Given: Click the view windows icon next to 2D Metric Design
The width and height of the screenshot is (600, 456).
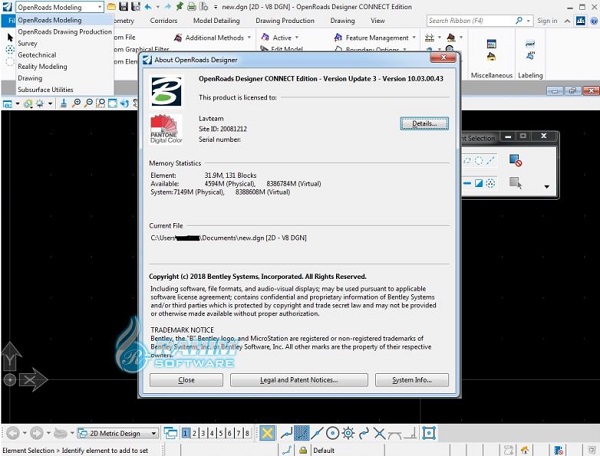Looking at the screenshot, I should pyautogui.click(x=171, y=433).
